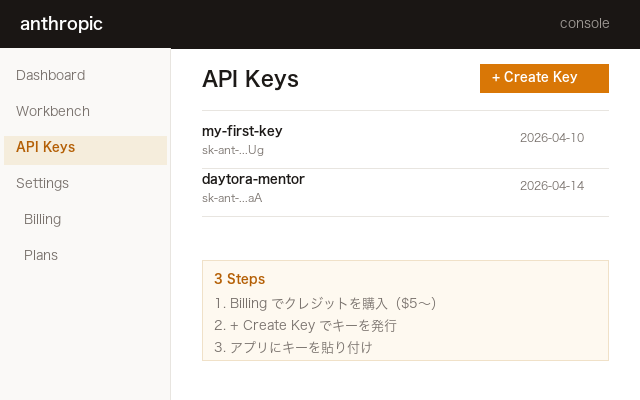
Task: Open the console link in header
Action: pos(584,23)
